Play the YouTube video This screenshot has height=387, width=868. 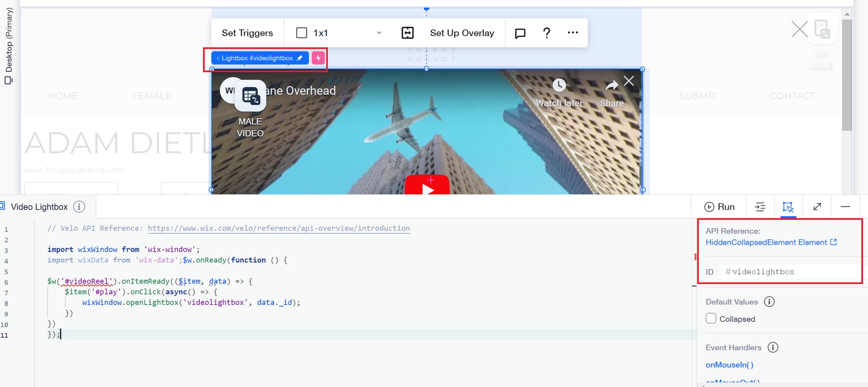[x=427, y=185]
